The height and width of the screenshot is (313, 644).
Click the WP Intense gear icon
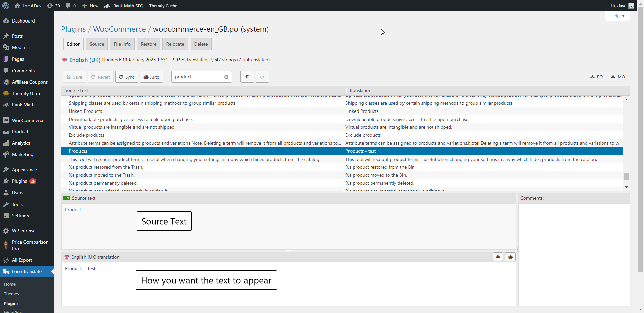(x=6, y=231)
